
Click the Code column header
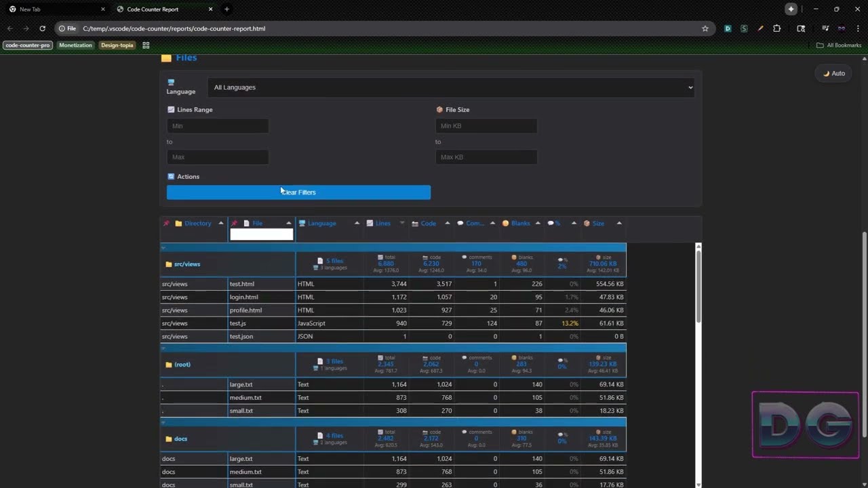[x=428, y=223]
